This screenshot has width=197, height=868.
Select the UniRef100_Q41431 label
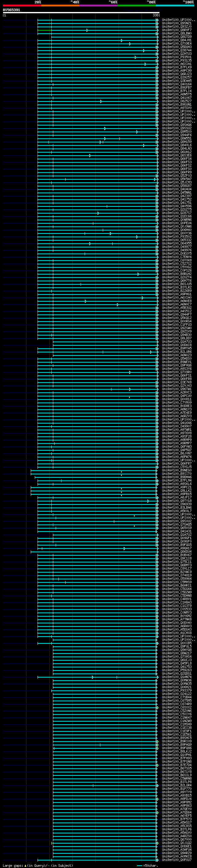click(x=176, y=531)
